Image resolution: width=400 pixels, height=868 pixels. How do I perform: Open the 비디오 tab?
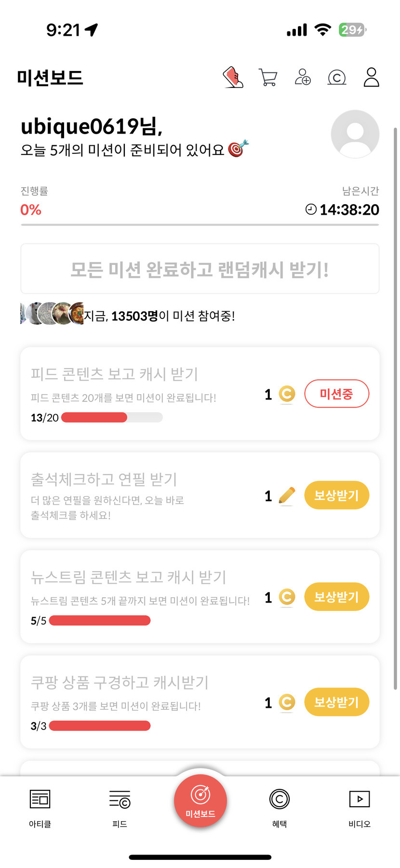pyautogui.click(x=360, y=807)
